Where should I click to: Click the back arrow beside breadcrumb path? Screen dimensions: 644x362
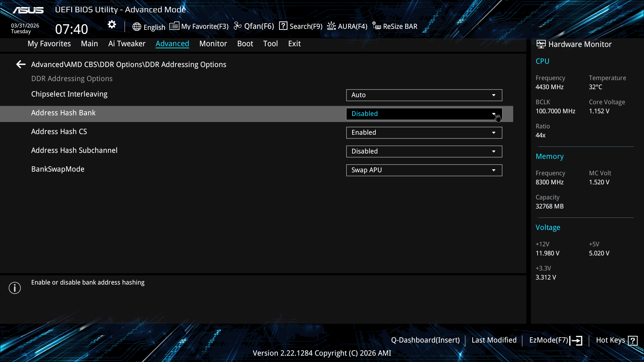coord(21,64)
